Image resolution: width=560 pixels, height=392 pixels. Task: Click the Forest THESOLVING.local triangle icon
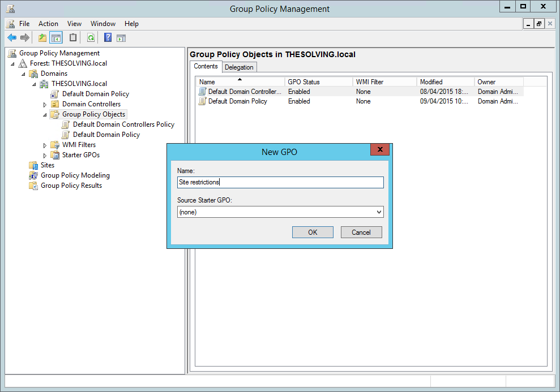click(23, 63)
